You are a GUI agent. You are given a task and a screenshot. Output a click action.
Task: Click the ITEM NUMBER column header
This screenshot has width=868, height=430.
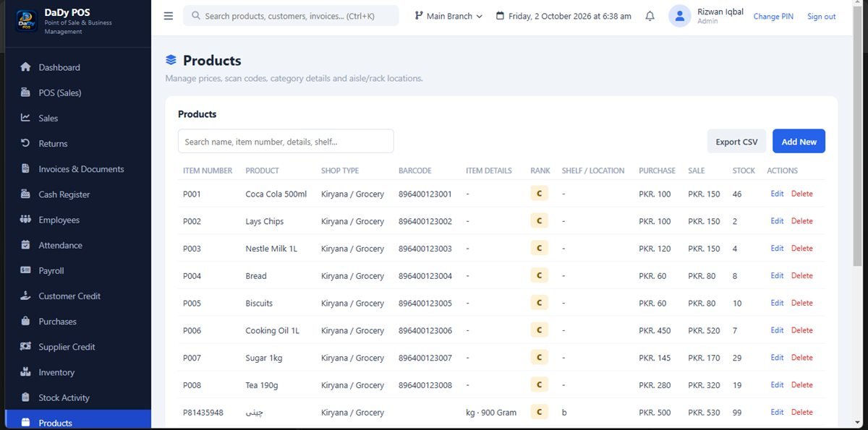pyautogui.click(x=208, y=171)
